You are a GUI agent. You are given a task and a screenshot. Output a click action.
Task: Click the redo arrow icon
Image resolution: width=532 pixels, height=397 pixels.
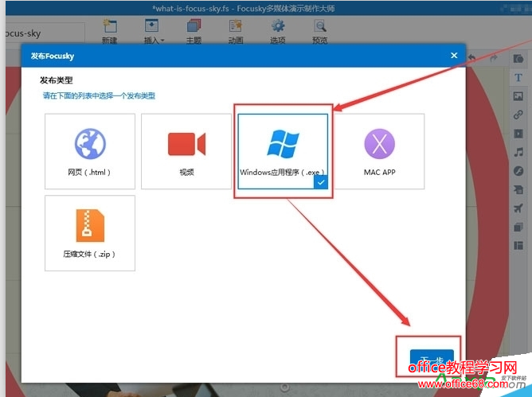494,58
